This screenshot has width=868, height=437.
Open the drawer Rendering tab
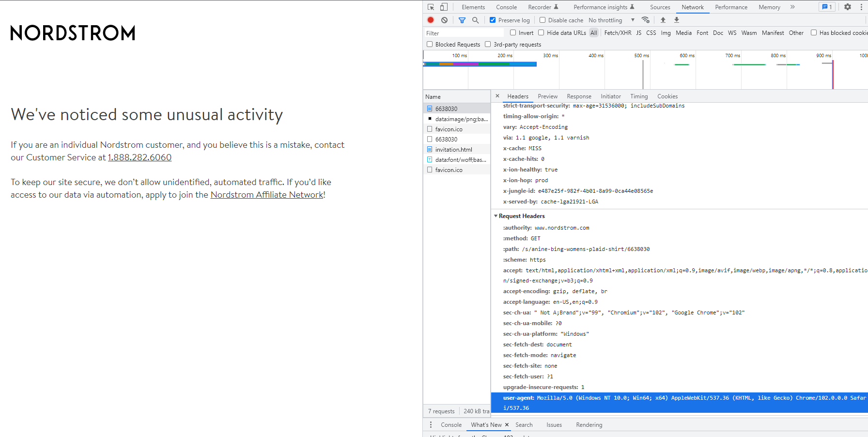589,425
